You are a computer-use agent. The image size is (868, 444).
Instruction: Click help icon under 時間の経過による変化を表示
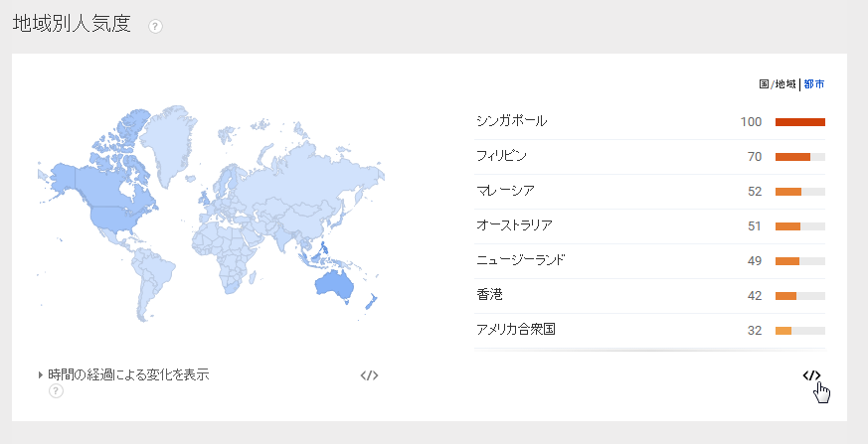56,391
